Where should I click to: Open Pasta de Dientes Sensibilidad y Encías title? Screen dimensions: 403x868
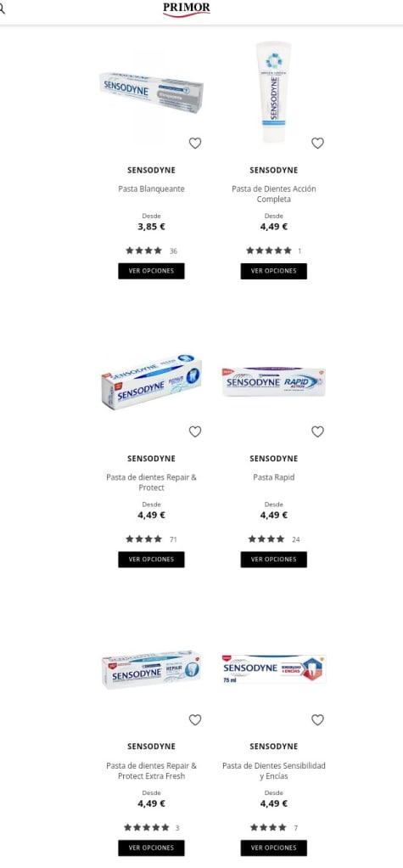pos(274,771)
